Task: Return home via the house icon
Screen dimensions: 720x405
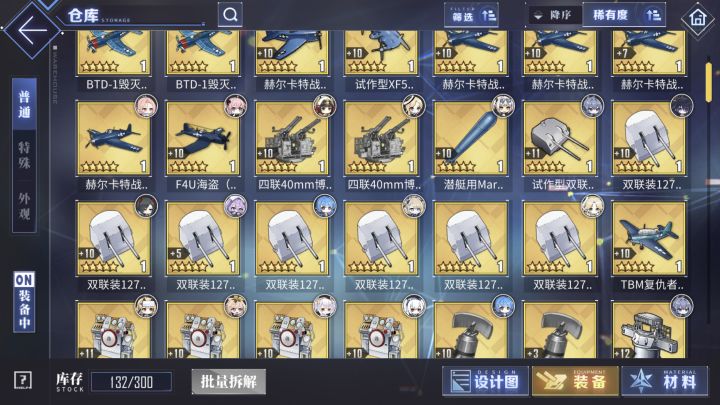Action: 698,18
